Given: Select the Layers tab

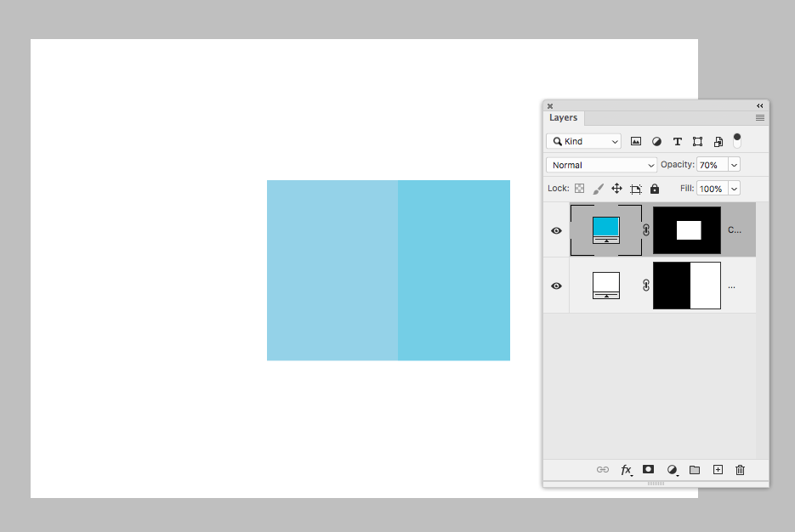Looking at the screenshot, I should 563,117.
